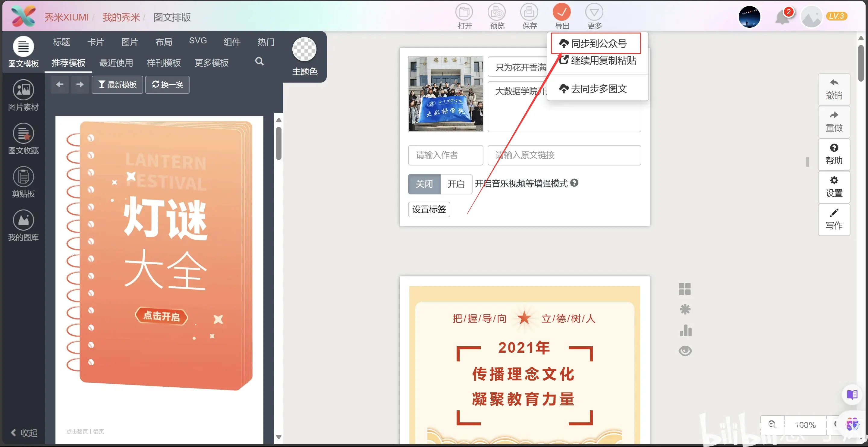
Task: Click 秀米XIUMI breadcrumb link
Action: tap(67, 17)
